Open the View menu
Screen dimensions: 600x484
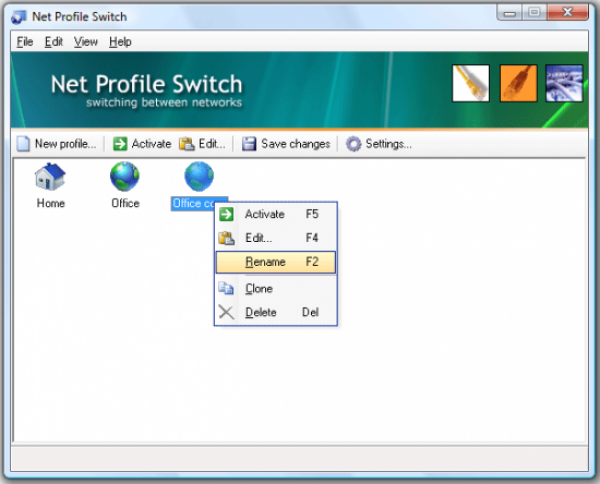[86, 42]
